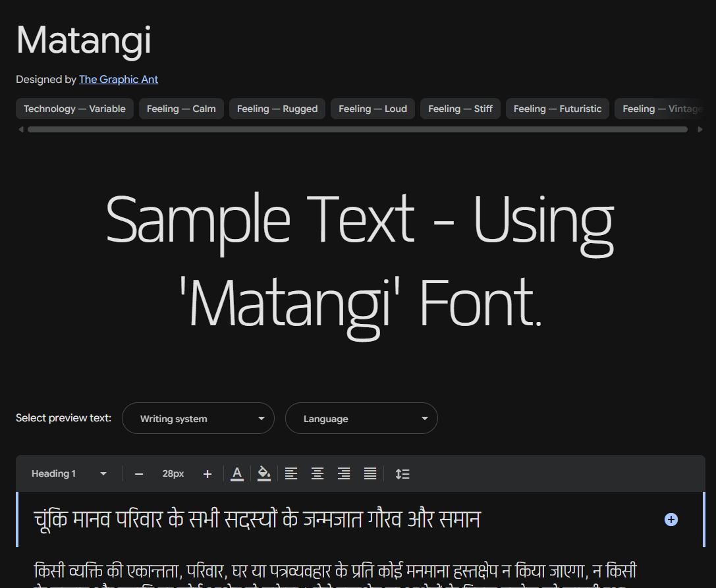Open the text color tool
The width and height of the screenshot is (716, 588).
click(x=237, y=474)
